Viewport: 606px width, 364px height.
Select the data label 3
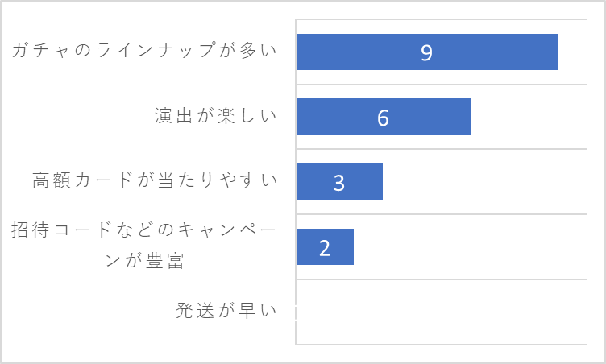point(339,182)
